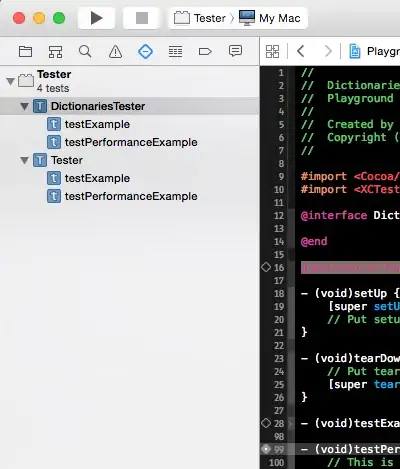Click the t icon of DictionariesTester testExample
Viewport: 400px width, 469px height.
coord(54,124)
